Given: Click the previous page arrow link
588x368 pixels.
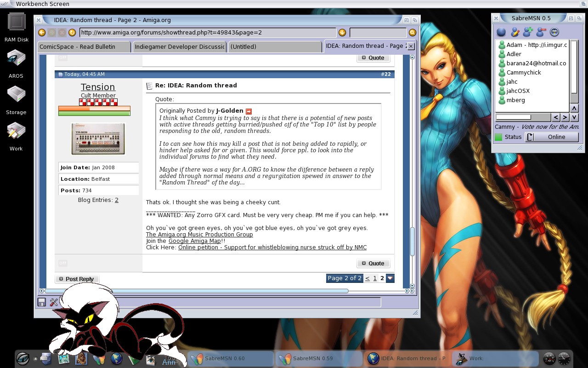Looking at the screenshot, I should pos(367,278).
